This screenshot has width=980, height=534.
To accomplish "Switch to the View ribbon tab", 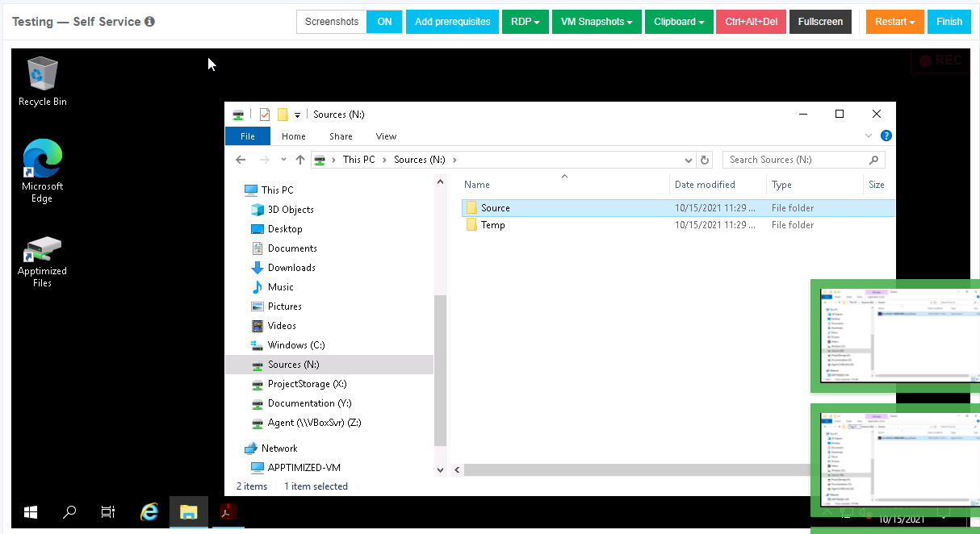I will click(386, 136).
